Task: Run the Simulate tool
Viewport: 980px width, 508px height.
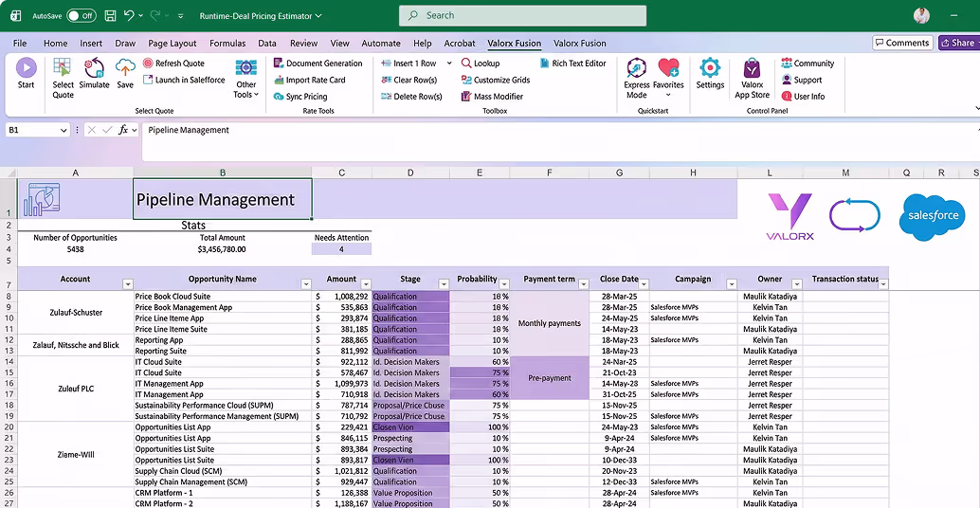Action: click(95, 73)
